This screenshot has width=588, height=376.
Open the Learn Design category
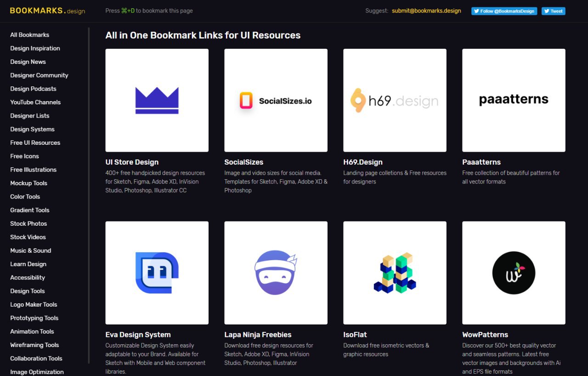pos(28,264)
